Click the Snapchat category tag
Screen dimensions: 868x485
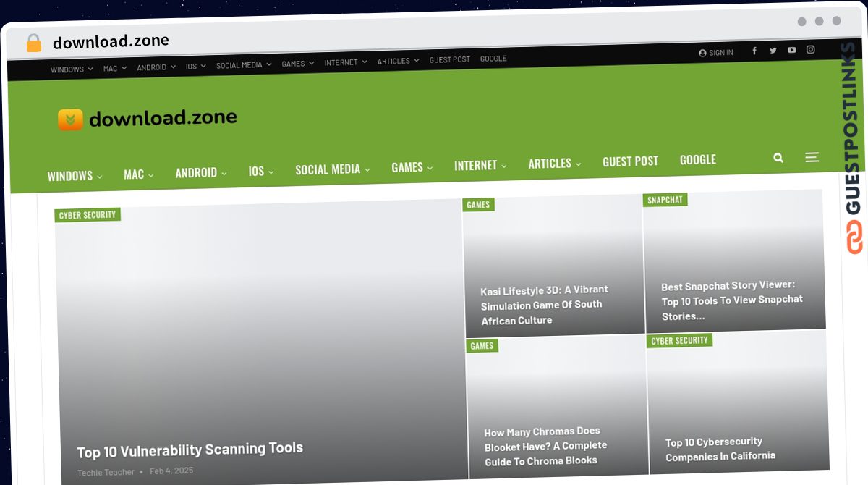coord(665,200)
